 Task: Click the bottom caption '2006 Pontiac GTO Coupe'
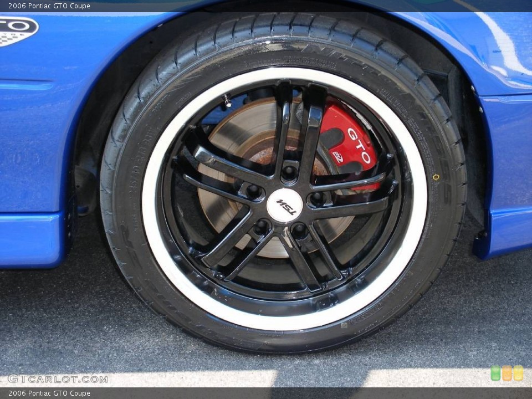click(x=49, y=393)
